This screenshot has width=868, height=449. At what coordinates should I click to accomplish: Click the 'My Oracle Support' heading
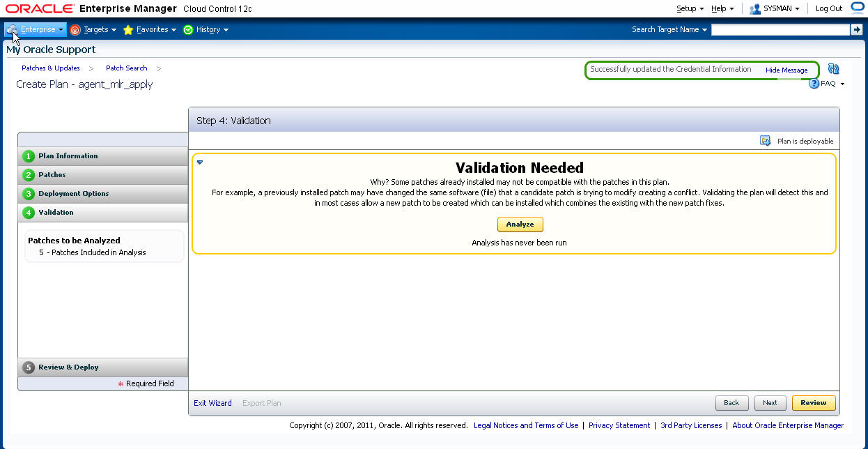click(x=51, y=50)
